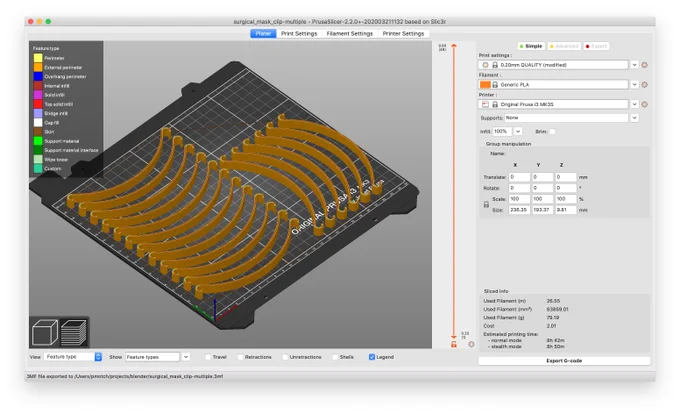
Task: Click Scale Y input field
Action: pos(543,199)
